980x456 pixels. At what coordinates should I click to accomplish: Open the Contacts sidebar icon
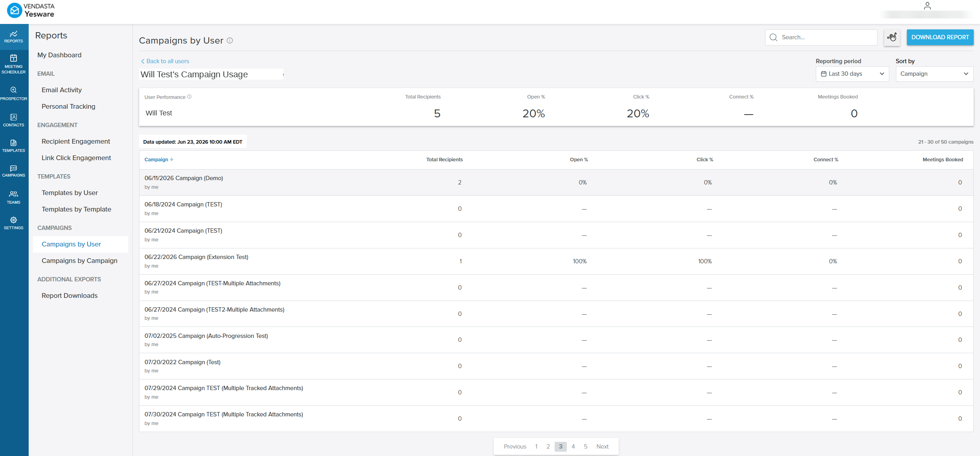(14, 120)
